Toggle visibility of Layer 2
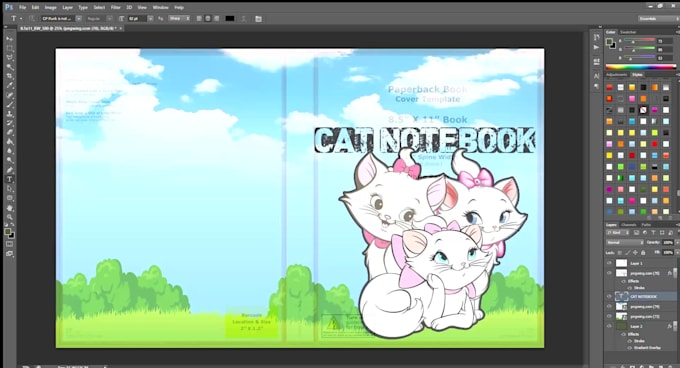The width and height of the screenshot is (680, 368). [x=609, y=326]
